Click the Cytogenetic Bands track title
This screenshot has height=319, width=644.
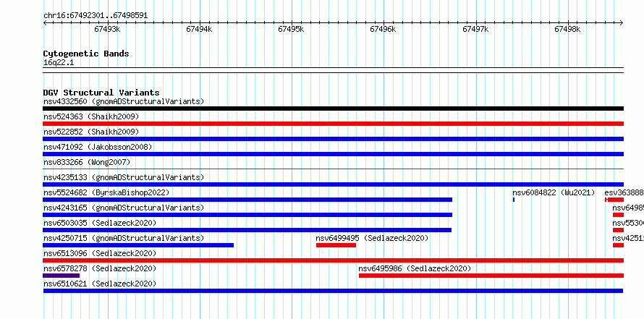point(86,54)
